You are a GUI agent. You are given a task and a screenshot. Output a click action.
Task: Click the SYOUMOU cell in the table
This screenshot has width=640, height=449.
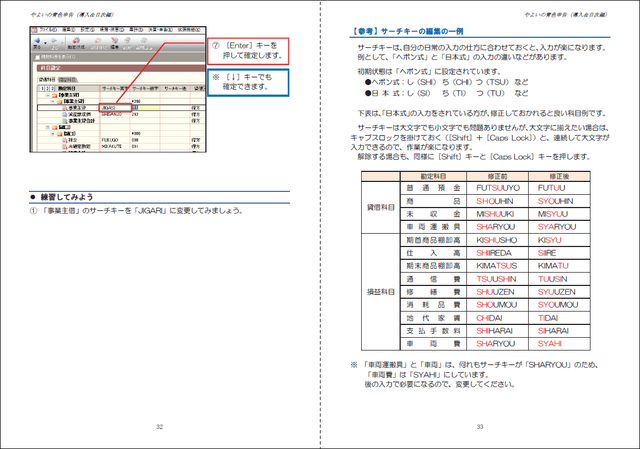pos(558,305)
